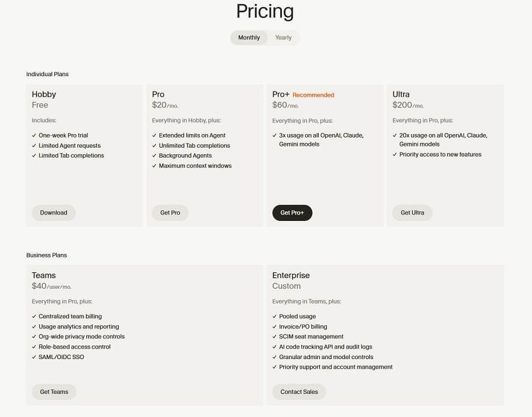Image resolution: width=532 pixels, height=417 pixels.
Task: Click the checkmark beside Pooled usage
Action: click(274, 317)
